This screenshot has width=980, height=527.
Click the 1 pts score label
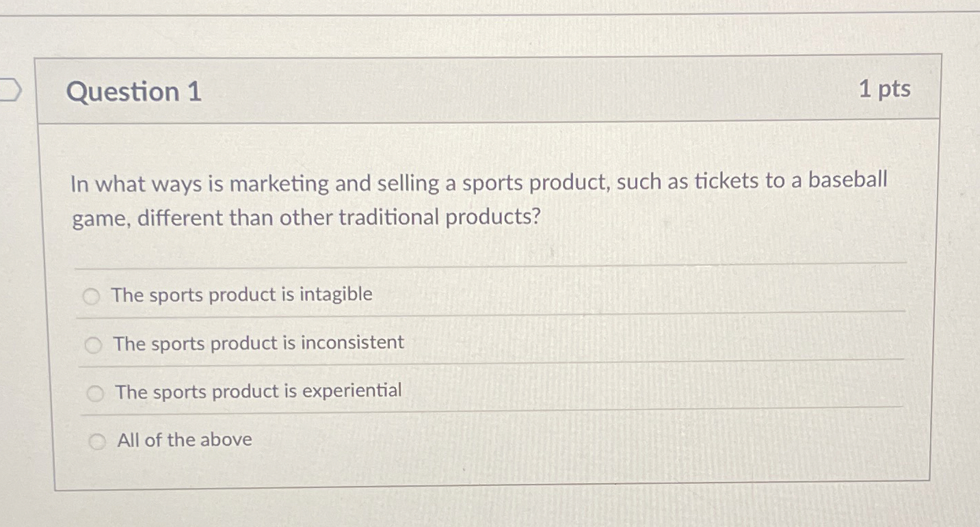pos(884,89)
